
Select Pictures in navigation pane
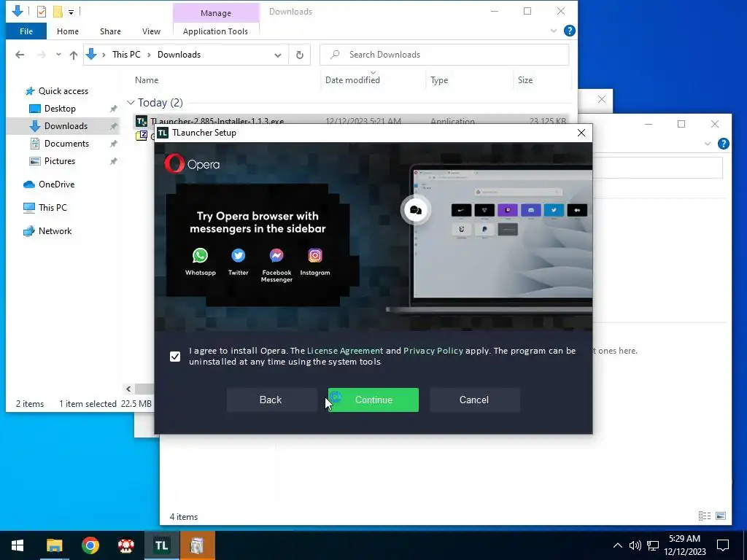click(x=60, y=161)
